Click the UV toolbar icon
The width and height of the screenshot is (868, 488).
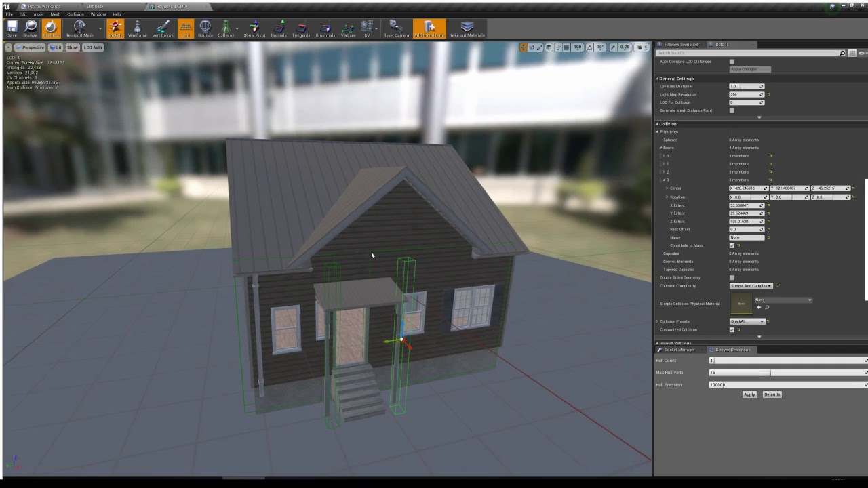point(367,28)
